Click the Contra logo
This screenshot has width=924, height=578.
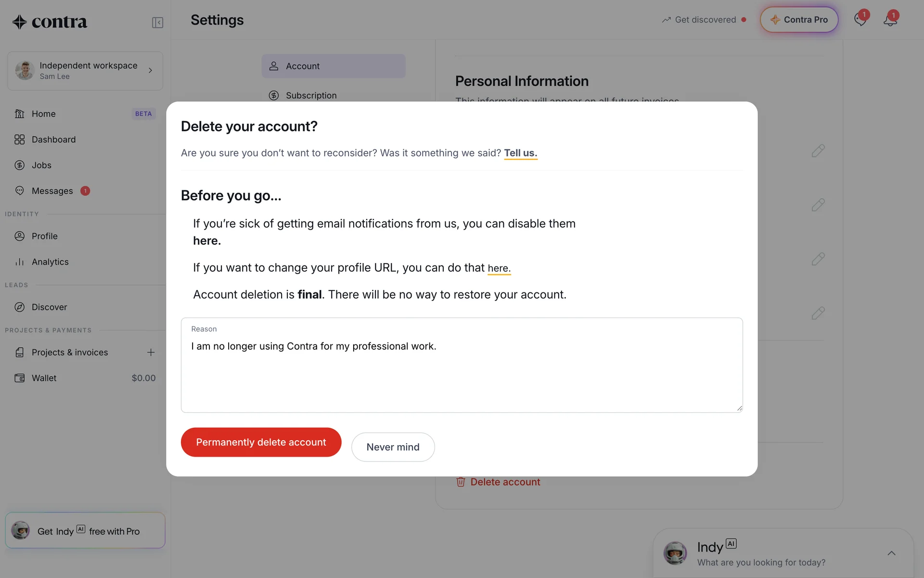tap(50, 22)
